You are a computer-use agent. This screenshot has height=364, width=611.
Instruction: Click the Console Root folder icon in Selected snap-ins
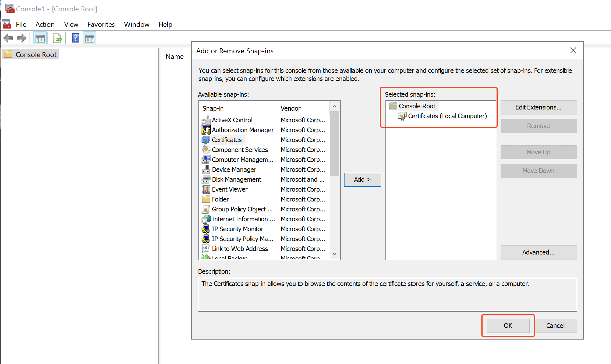pyautogui.click(x=393, y=106)
